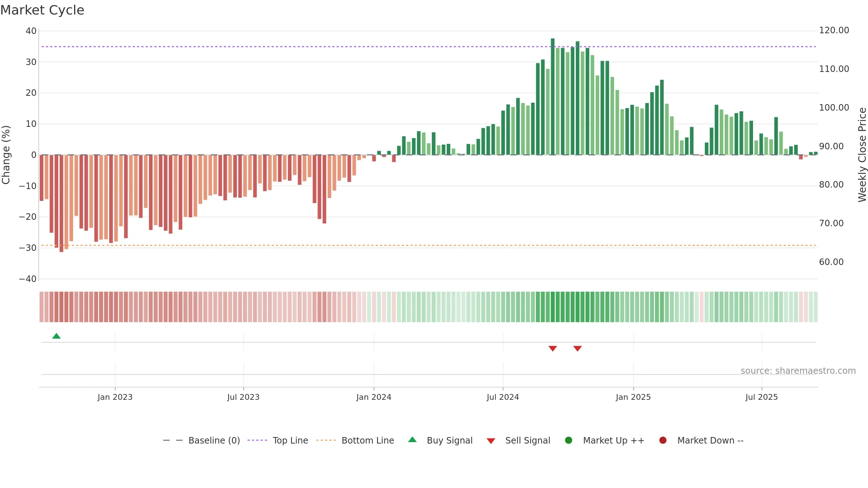Click the −30 label on change axis

[28, 248]
